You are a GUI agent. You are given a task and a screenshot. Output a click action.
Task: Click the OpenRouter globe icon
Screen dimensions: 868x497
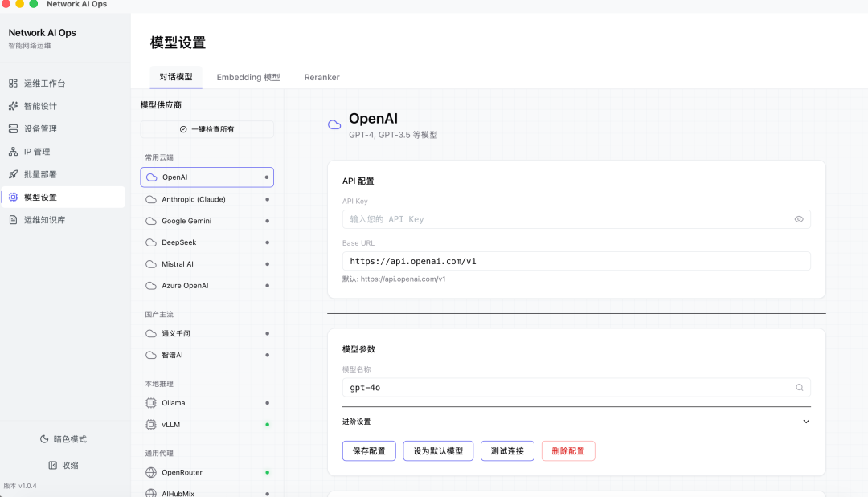(151, 472)
